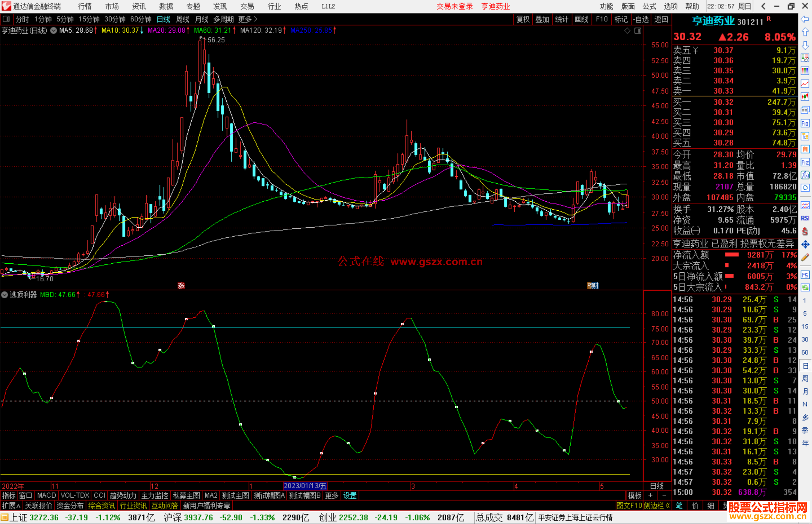Click the blue four-way move arrows icon
The image size is (812, 524).
pos(805,245)
